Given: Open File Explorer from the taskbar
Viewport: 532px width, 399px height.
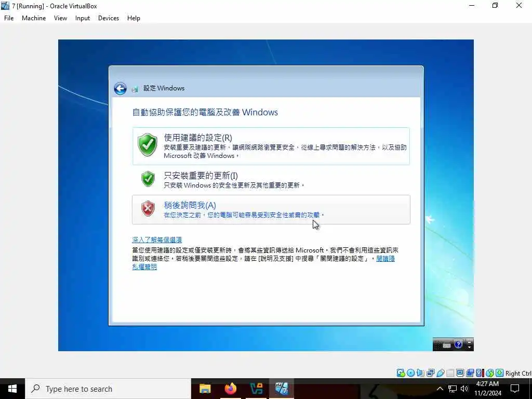Looking at the screenshot, I should click(x=205, y=389).
